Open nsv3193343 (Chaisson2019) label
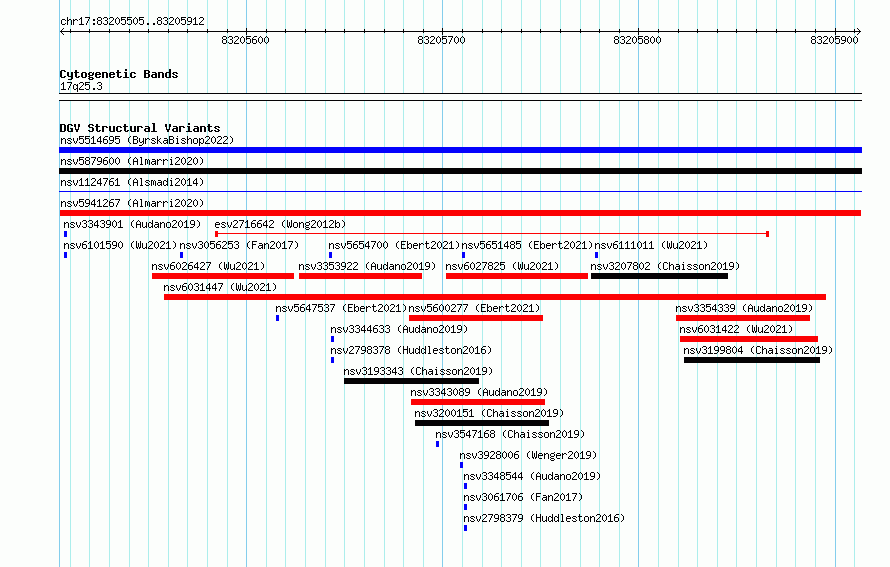The image size is (890, 567). pyautogui.click(x=418, y=371)
